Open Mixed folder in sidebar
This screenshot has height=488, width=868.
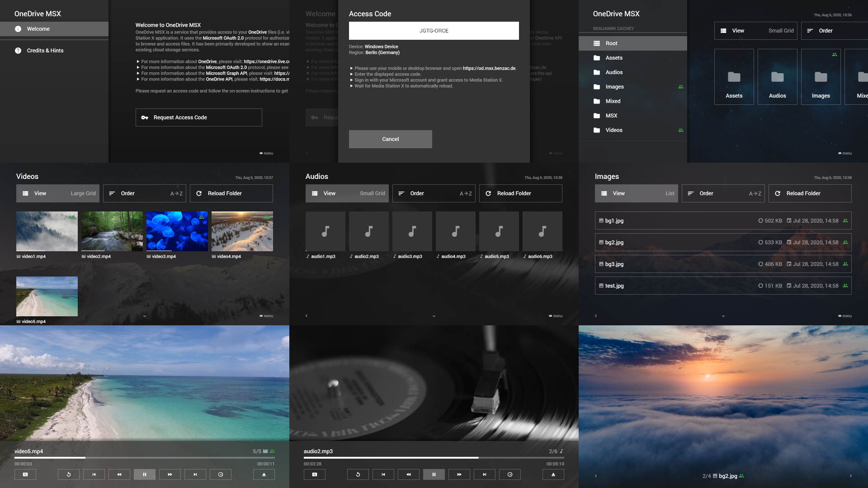coord(633,101)
